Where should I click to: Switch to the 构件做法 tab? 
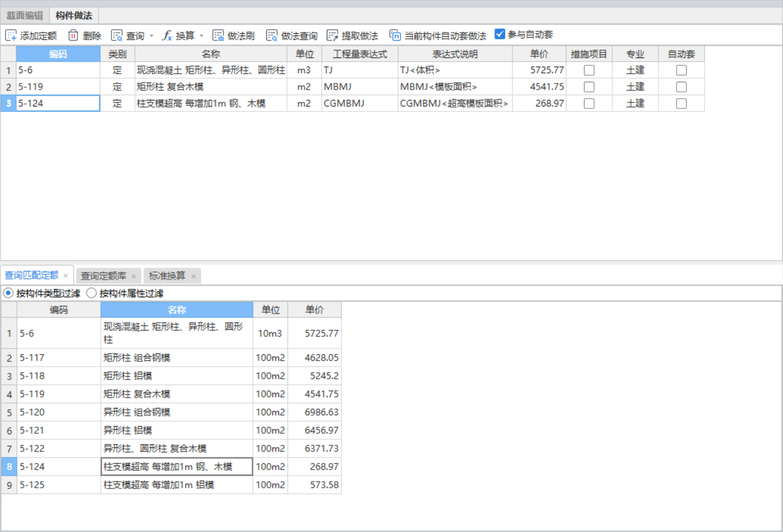[x=74, y=16]
